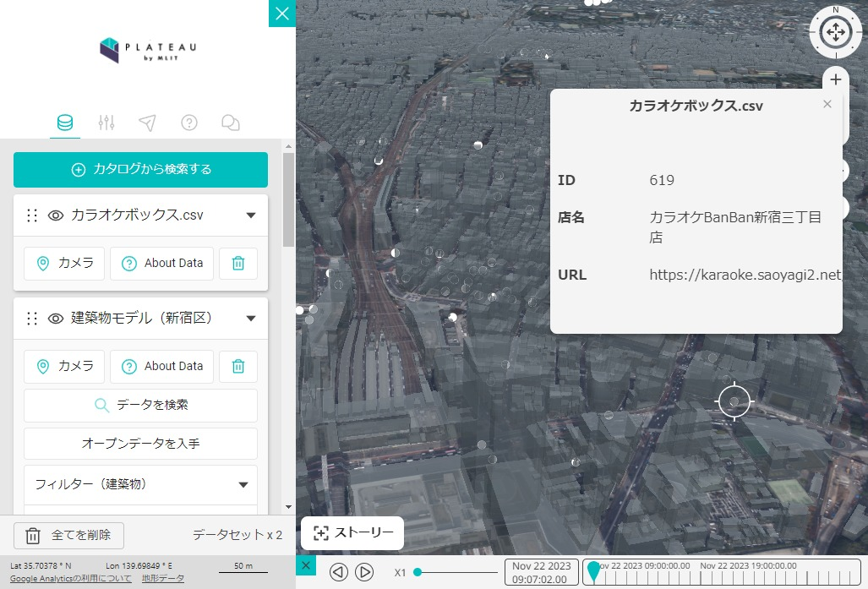
Task: Delete カラオケボックス.csv with its trash icon
Action: [237, 263]
